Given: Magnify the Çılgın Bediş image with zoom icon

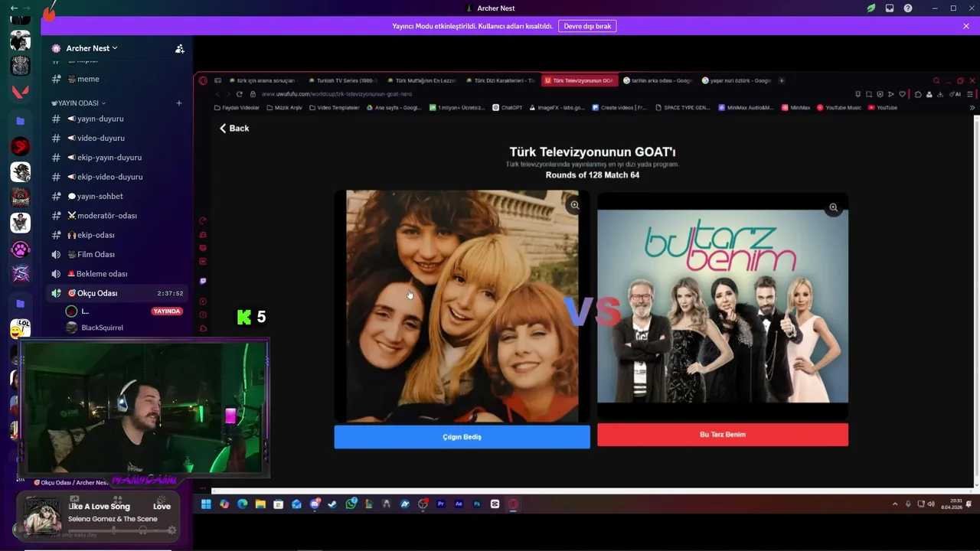Looking at the screenshot, I should (x=574, y=205).
